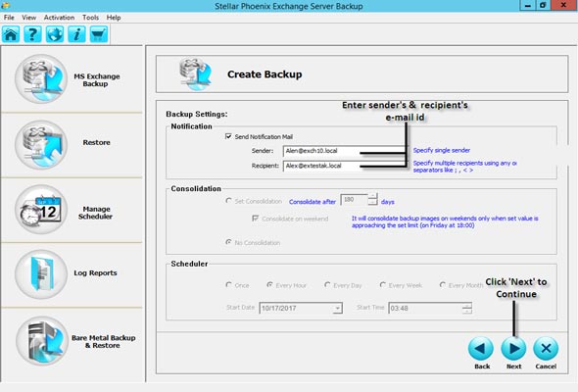Click the MS Exchange Backup label
Screen dimensions: 578x392
(x=97, y=80)
